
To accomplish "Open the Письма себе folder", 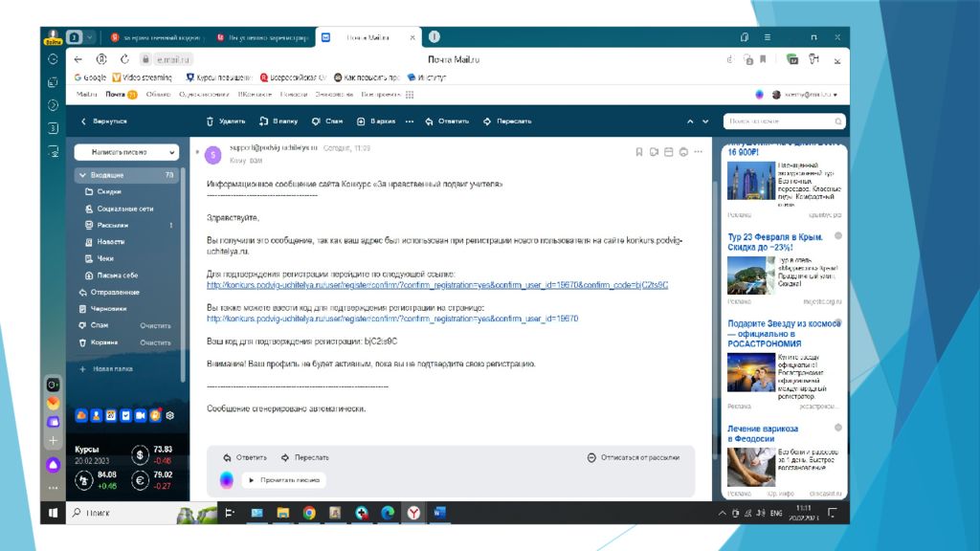I will point(118,275).
